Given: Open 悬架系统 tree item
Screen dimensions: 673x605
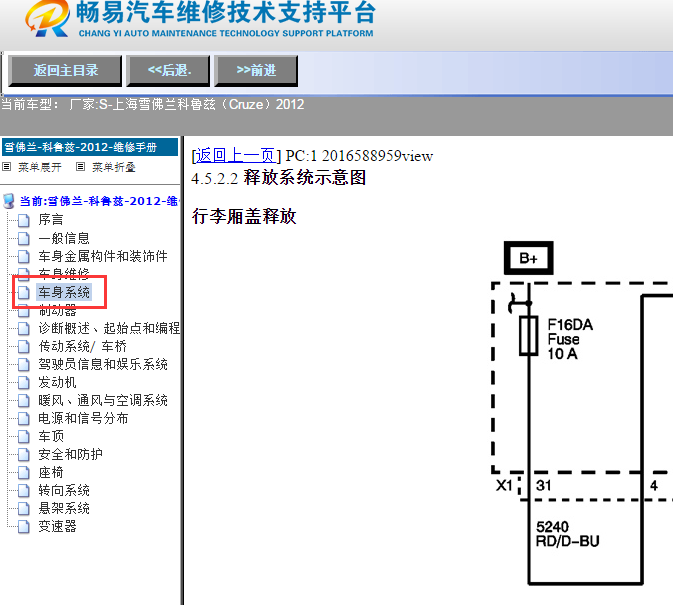Looking at the screenshot, I should click(x=64, y=508).
